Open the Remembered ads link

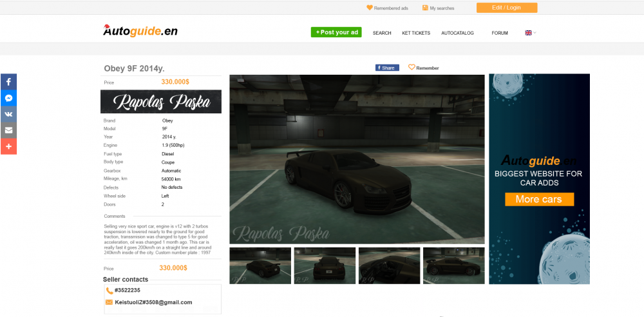pyautogui.click(x=391, y=8)
